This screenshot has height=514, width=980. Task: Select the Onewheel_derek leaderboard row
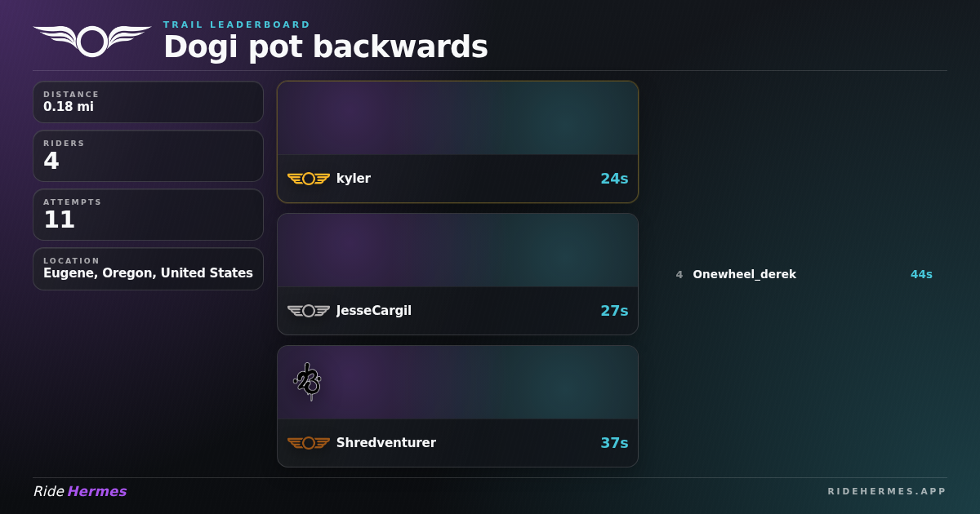[x=804, y=274]
